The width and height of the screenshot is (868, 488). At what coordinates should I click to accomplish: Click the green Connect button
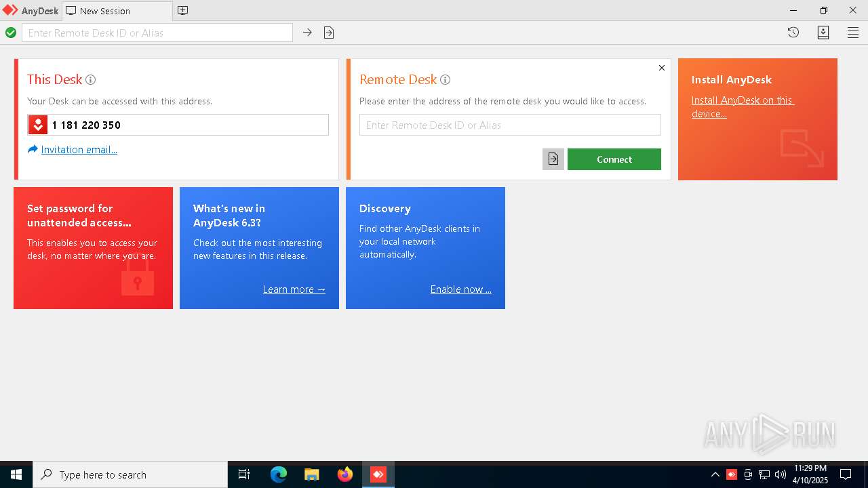tap(614, 159)
